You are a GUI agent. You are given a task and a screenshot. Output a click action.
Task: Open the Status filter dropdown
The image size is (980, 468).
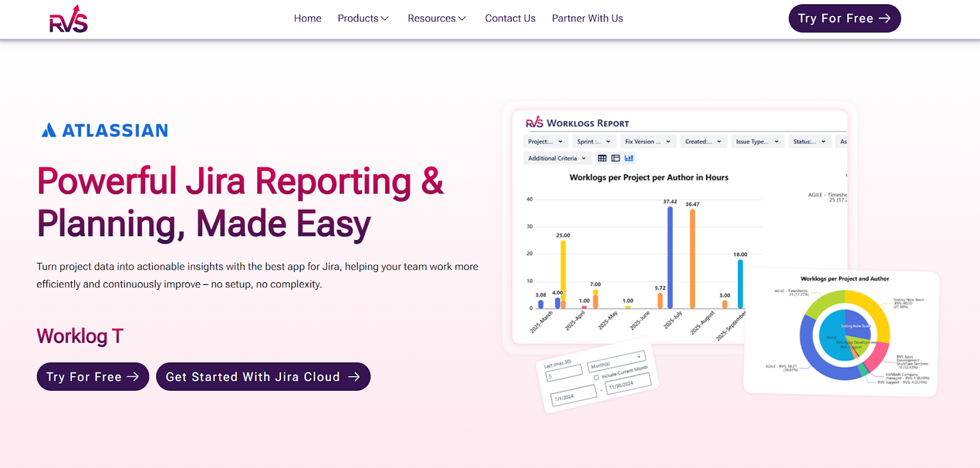[810, 142]
